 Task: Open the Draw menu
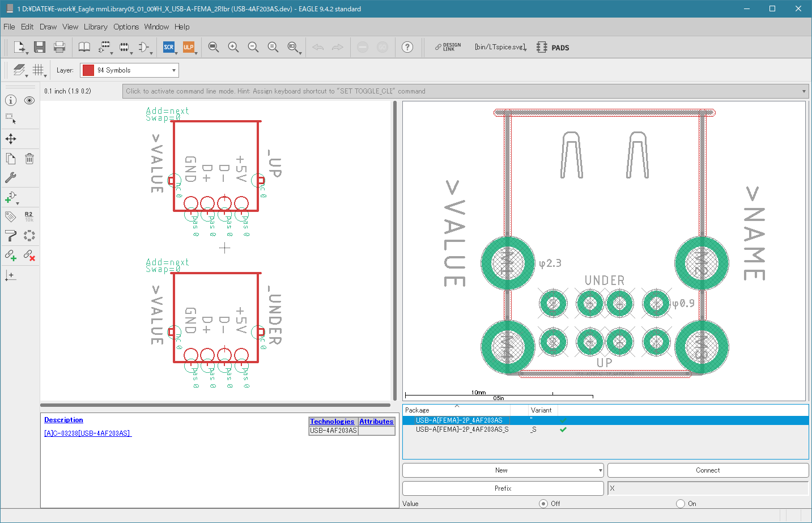click(x=48, y=27)
